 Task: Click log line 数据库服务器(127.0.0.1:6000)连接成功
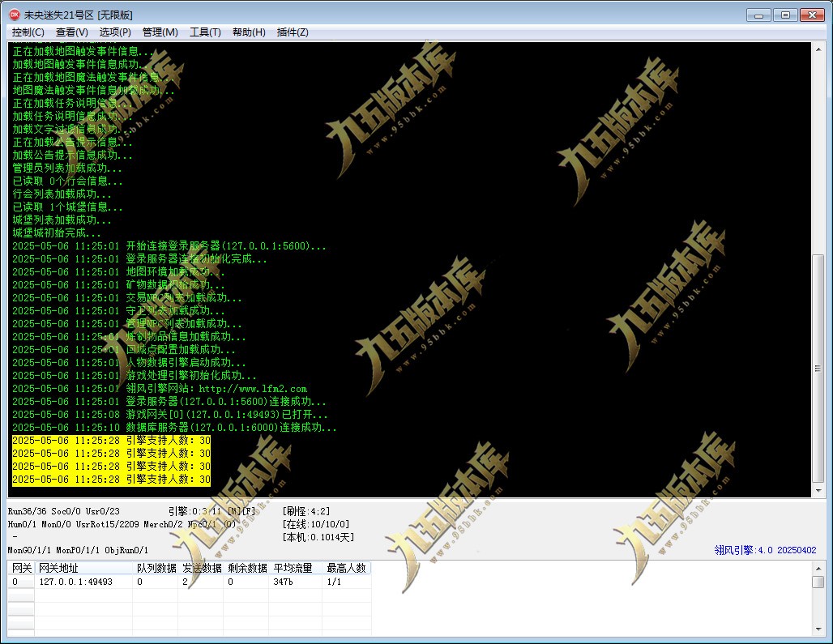point(174,428)
